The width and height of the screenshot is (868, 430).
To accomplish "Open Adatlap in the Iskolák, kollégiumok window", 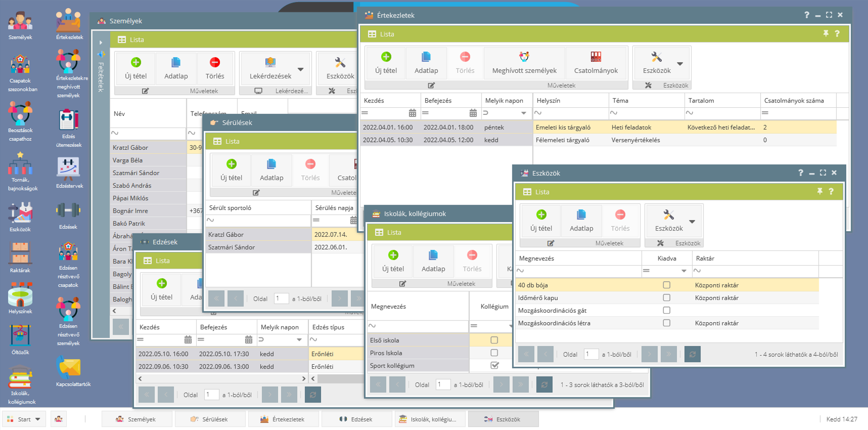I will (433, 261).
